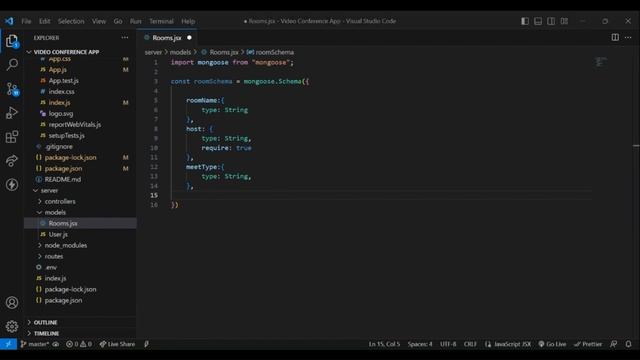
Task: Open setupTests.js file
Action: 67,136
